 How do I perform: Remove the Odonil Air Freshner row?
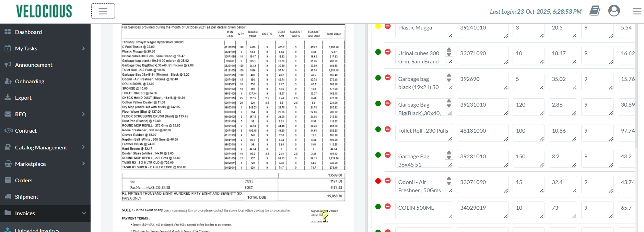[x=388, y=181]
